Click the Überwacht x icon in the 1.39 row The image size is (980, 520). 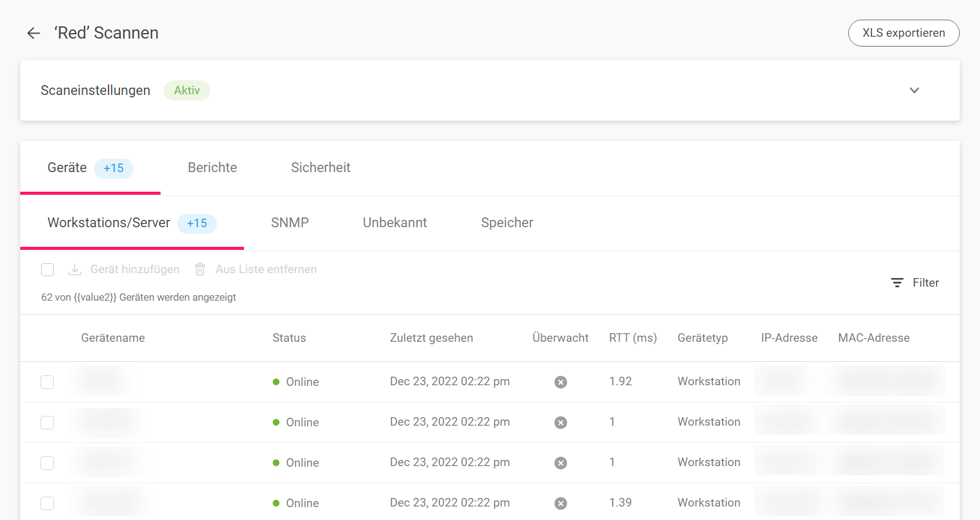560,503
